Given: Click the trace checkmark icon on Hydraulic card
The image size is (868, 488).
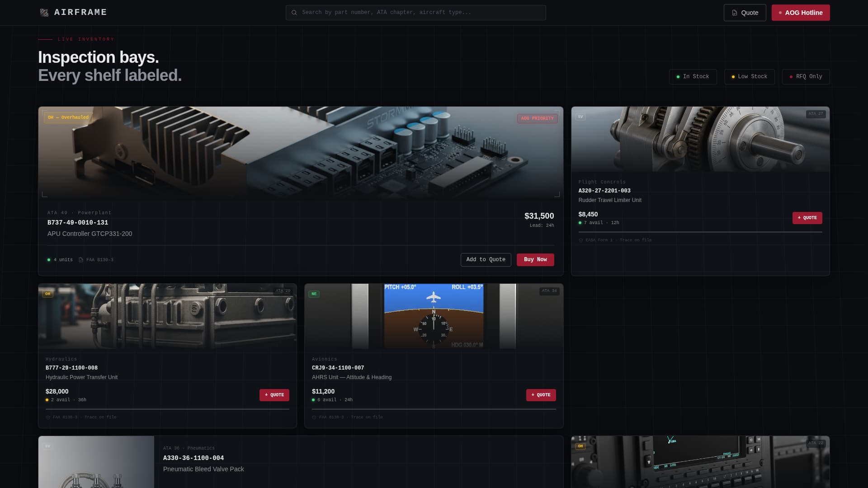Looking at the screenshot, I should 47,417.
